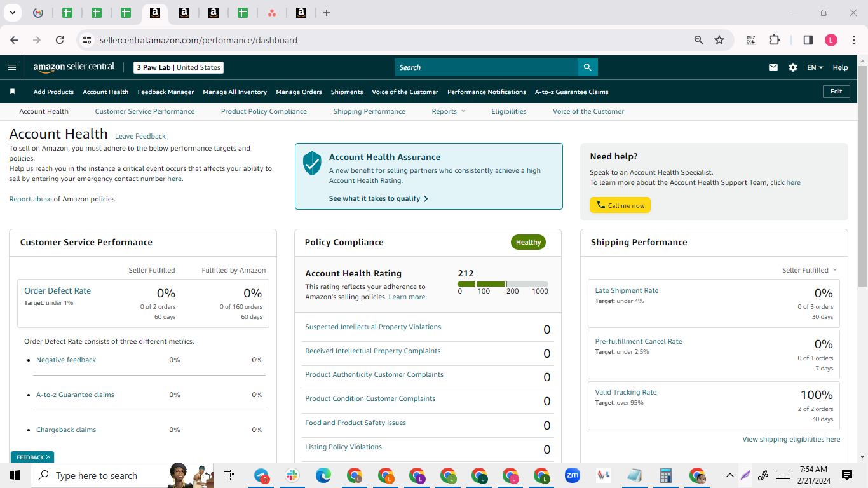Open the Seller Central settings gear

(793, 67)
